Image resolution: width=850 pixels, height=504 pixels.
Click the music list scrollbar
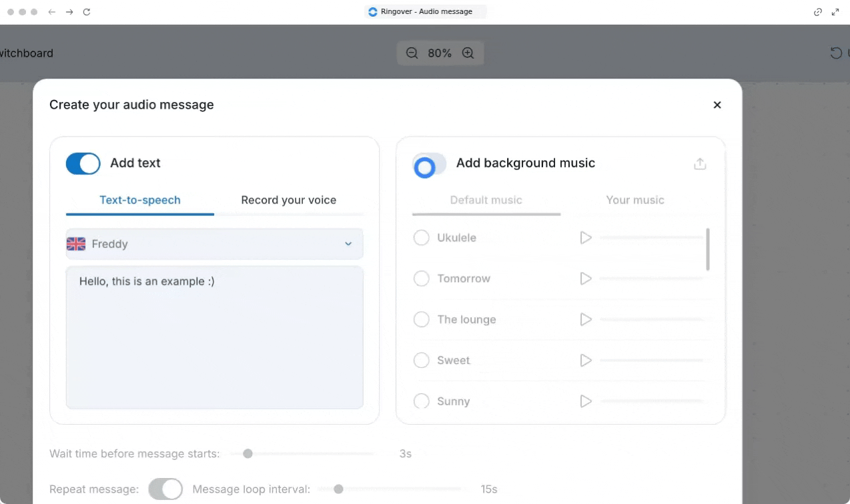click(707, 249)
